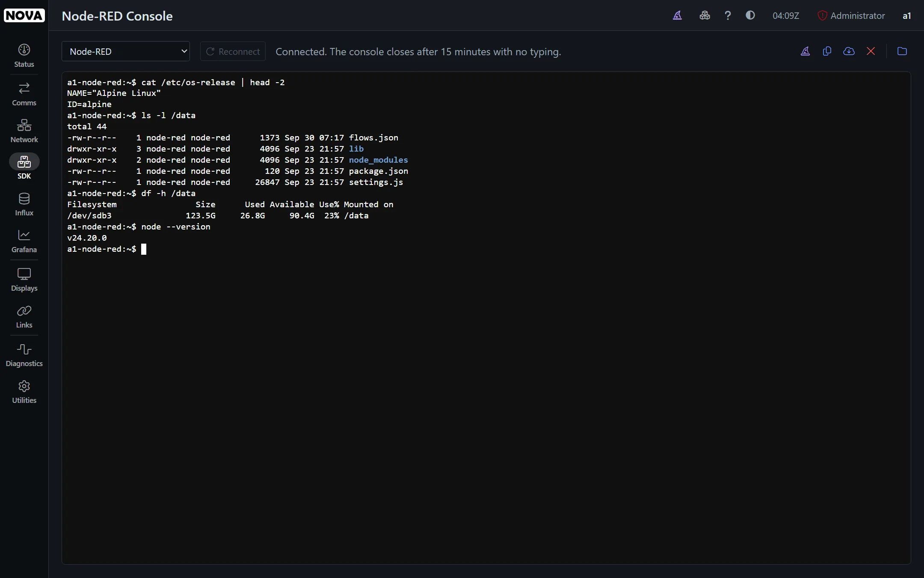Click the wizard hat icon in console toolbar
Screen dimensions: 924x578
805,51
